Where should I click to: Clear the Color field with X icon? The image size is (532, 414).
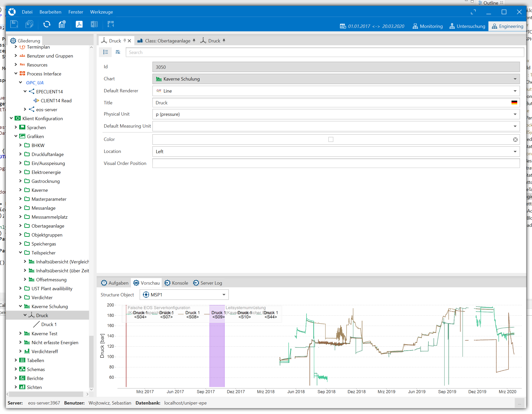(515, 139)
